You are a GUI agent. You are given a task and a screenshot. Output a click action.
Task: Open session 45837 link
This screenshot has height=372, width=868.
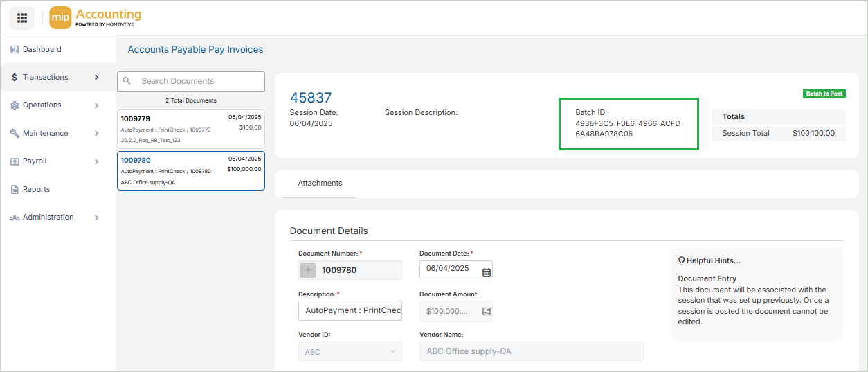coord(311,98)
